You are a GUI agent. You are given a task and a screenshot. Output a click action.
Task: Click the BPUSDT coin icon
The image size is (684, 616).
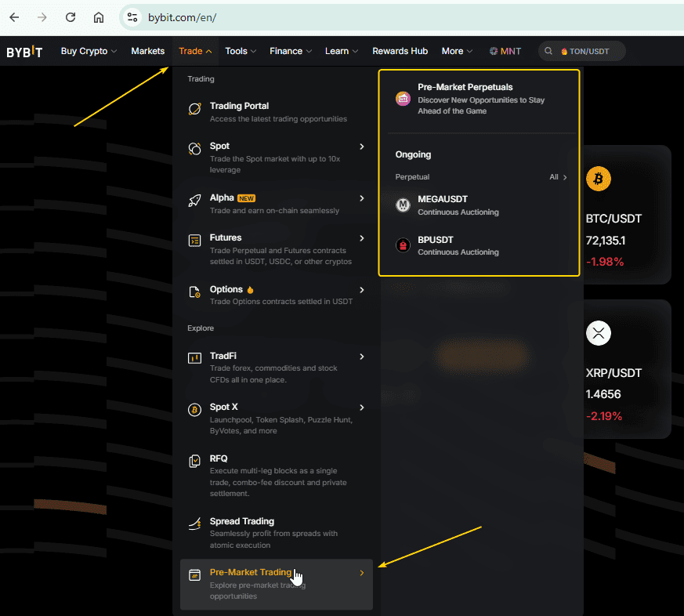[403, 245]
